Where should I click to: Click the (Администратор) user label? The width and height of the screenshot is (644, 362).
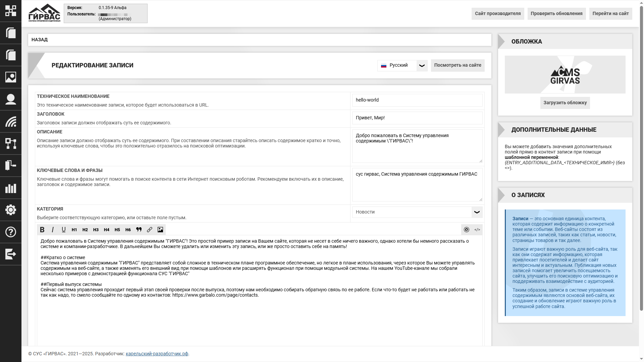pyautogui.click(x=115, y=19)
